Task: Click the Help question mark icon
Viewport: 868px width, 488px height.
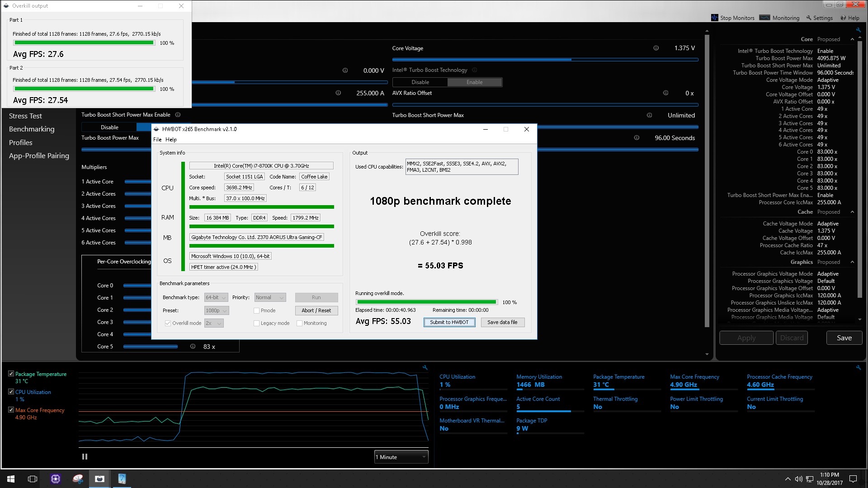Action: click(843, 18)
